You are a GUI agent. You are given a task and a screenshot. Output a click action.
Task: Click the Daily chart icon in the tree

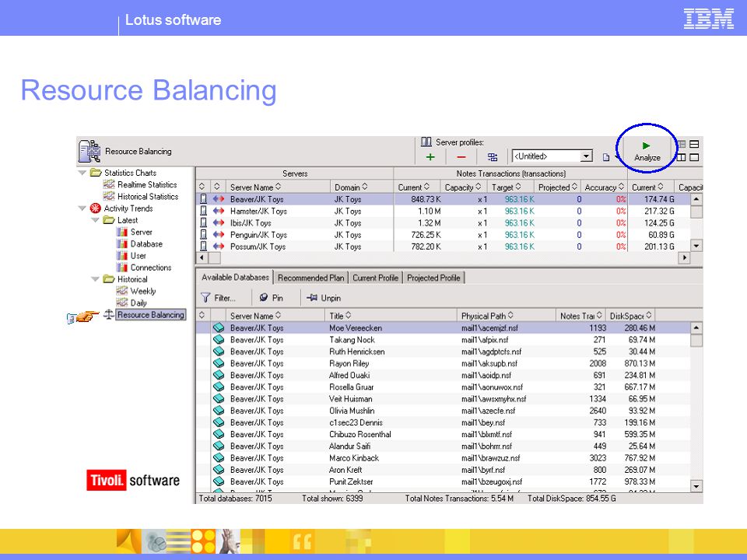coord(122,303)
